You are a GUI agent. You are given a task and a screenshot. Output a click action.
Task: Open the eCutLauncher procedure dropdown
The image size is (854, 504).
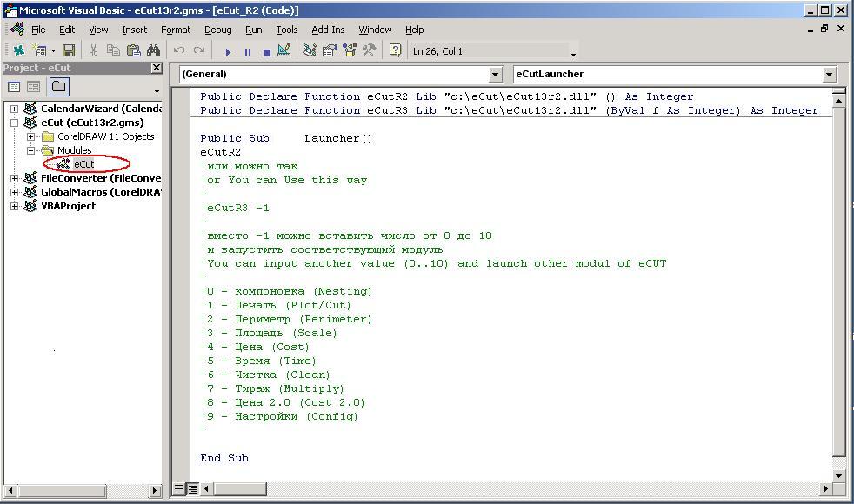pyautogui.click(x=829, y=75)
